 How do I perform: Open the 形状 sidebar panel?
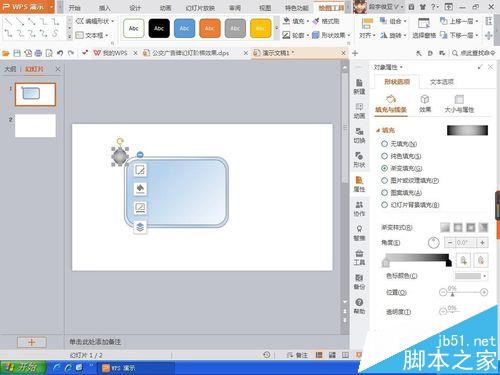click(x=359, y=160)
